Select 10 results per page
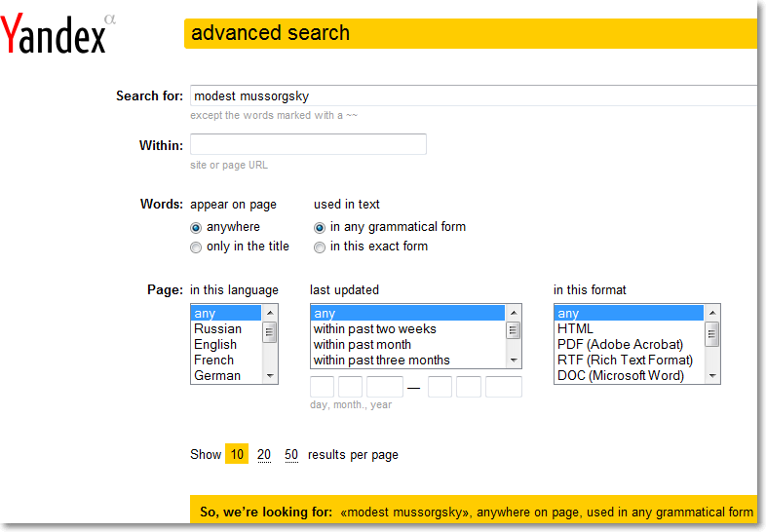Image resolution: width=766 pixels, height=532 pixels. tap(237, 455)
